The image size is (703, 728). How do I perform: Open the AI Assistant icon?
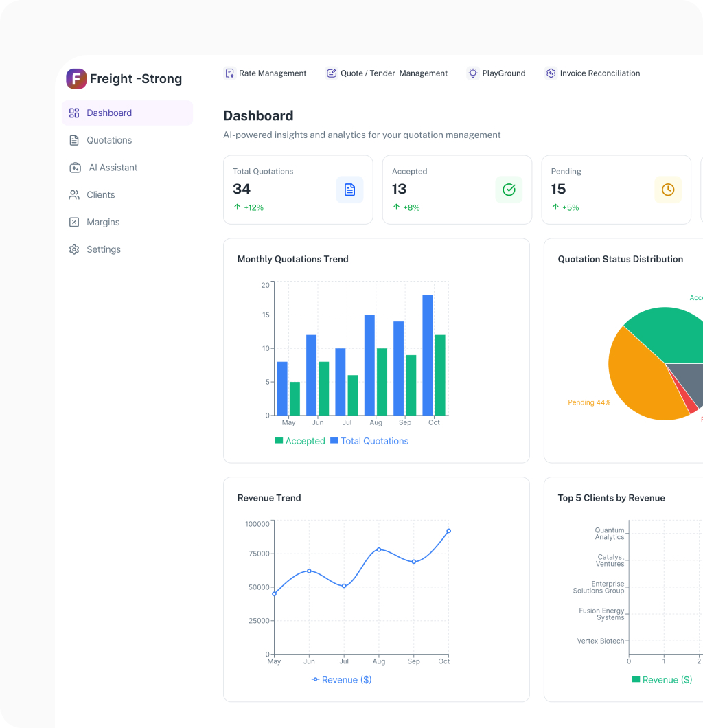click(74, 167)
